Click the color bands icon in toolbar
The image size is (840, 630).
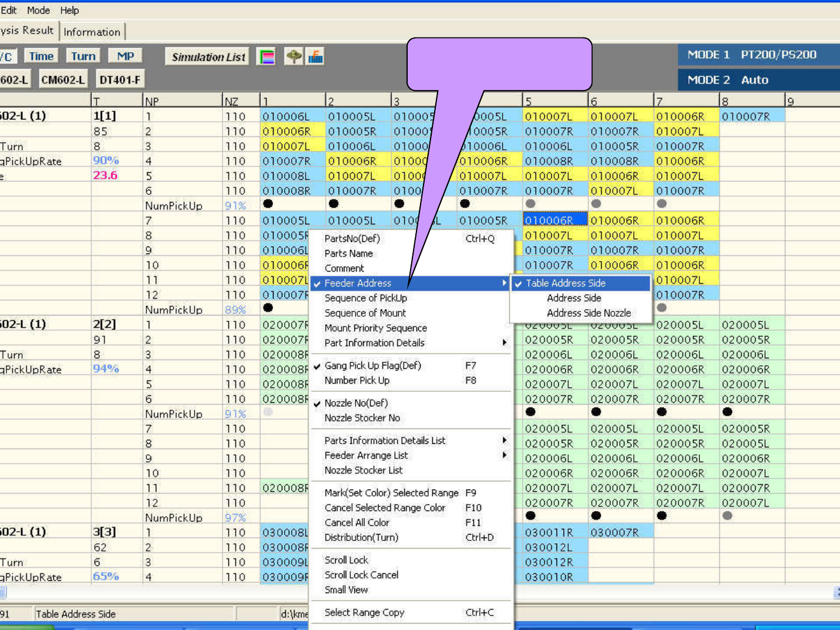click(x=267, y=57)
